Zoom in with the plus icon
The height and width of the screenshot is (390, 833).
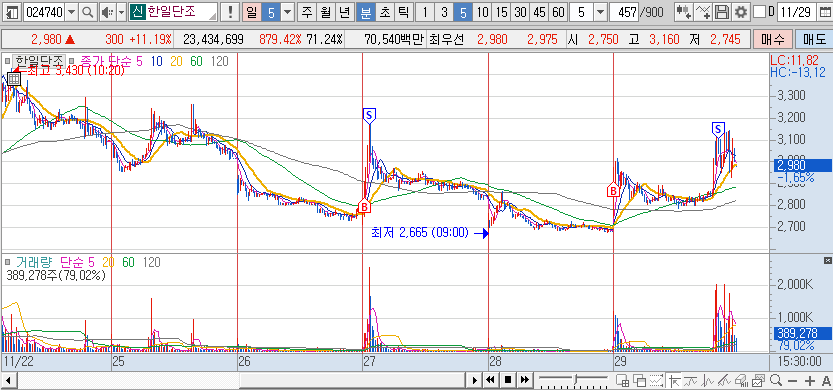[810, 380]
